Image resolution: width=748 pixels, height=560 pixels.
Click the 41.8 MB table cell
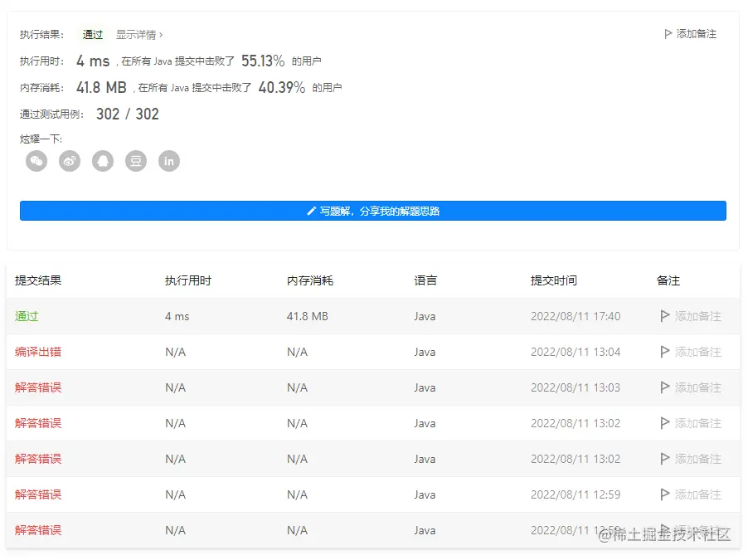coord(307,316)
